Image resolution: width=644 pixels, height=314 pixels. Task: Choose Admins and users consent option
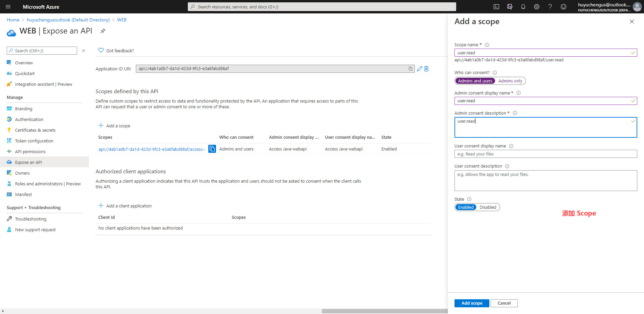pos(475,81)
